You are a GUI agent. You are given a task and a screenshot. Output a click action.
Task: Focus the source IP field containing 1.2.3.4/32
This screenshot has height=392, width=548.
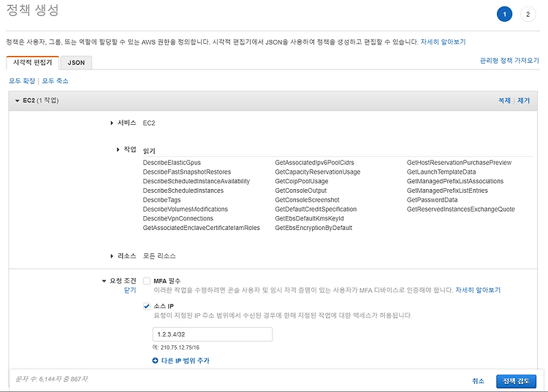pos(213,334)
